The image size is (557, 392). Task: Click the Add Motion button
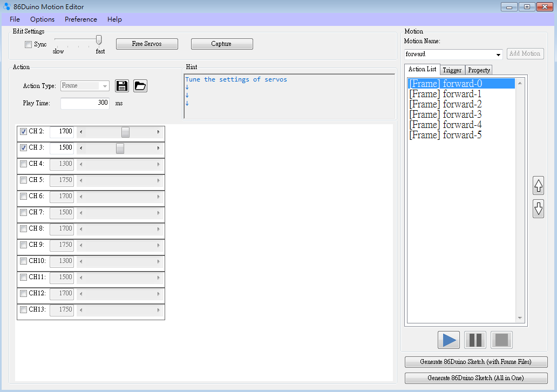click(525, 53)
